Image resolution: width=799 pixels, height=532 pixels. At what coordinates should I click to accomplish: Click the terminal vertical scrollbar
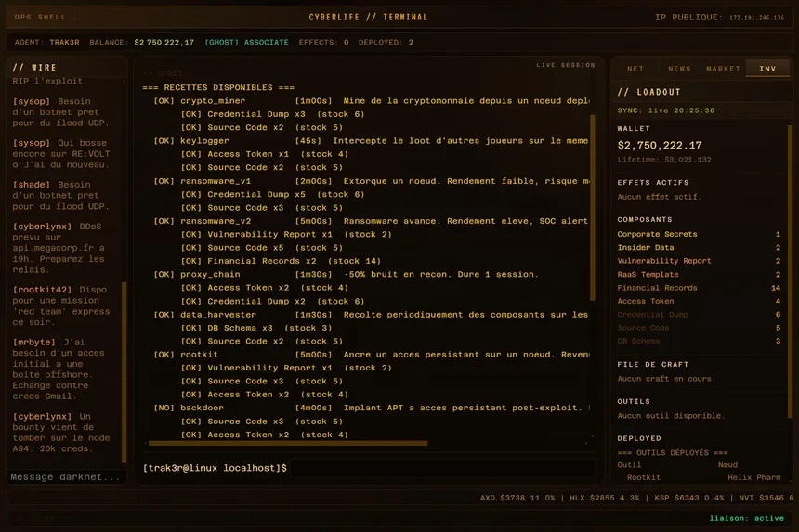pos(593,207)
